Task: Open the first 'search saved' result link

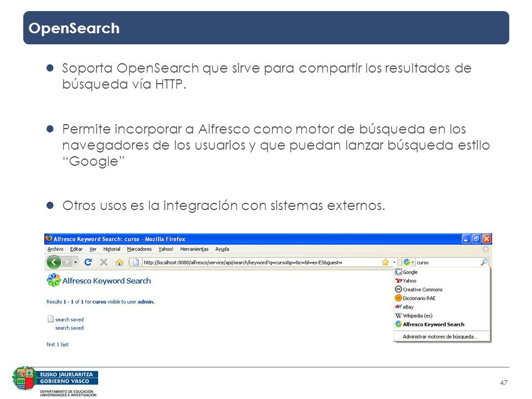Action: tap(69, 320)
